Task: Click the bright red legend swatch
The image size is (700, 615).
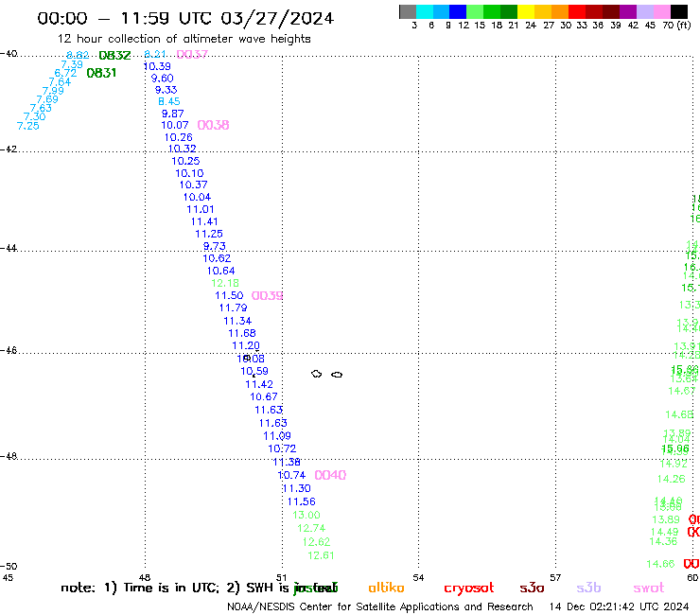Action: [x=577, y=12]
